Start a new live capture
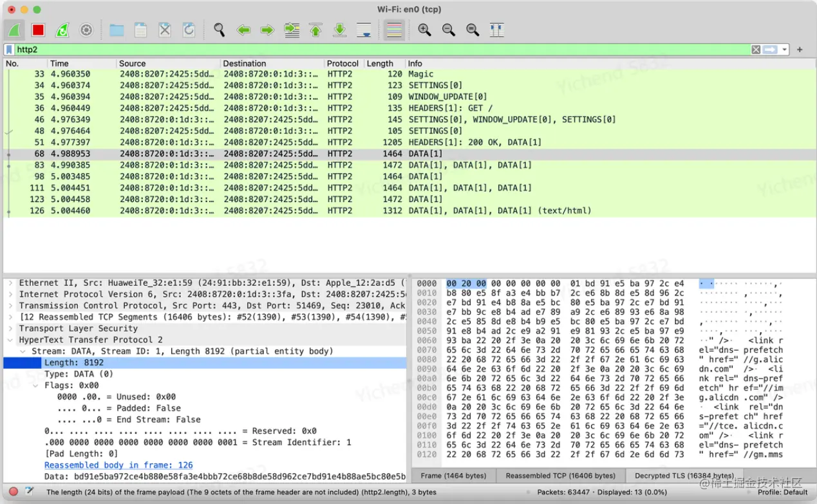Viewport: 817px width, 504px height. pos(14,30)
